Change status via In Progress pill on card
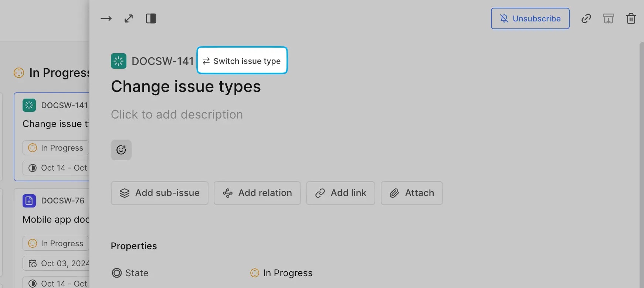The width and height of the screenshot is (644, 288). [55, 148]
